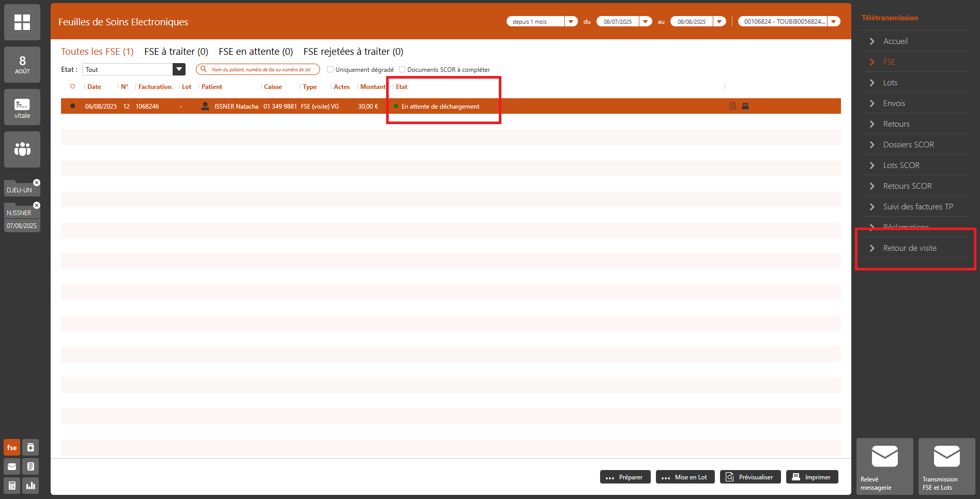The width and height of the screenshot is (980, 499).
Task: Click the patient name search field
Action: (x=261, y=69)
